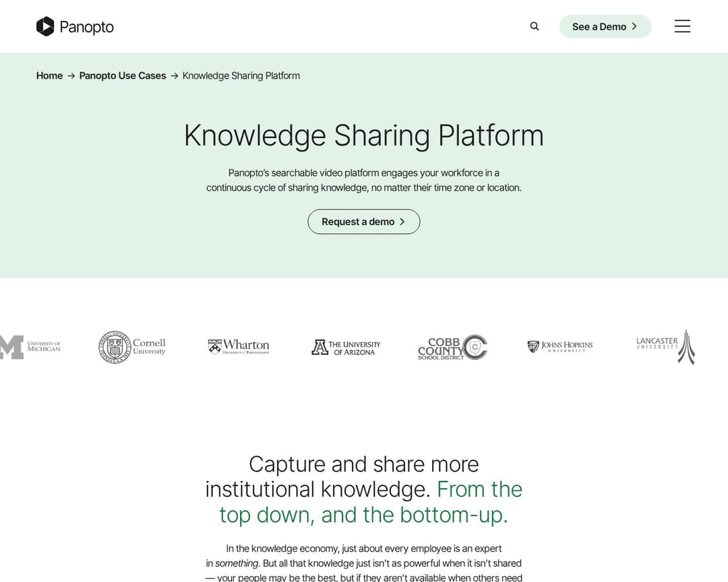Go to Home breadcrumb link
The height and width of the screenshot is (582, 728).
tap(49, 75)
